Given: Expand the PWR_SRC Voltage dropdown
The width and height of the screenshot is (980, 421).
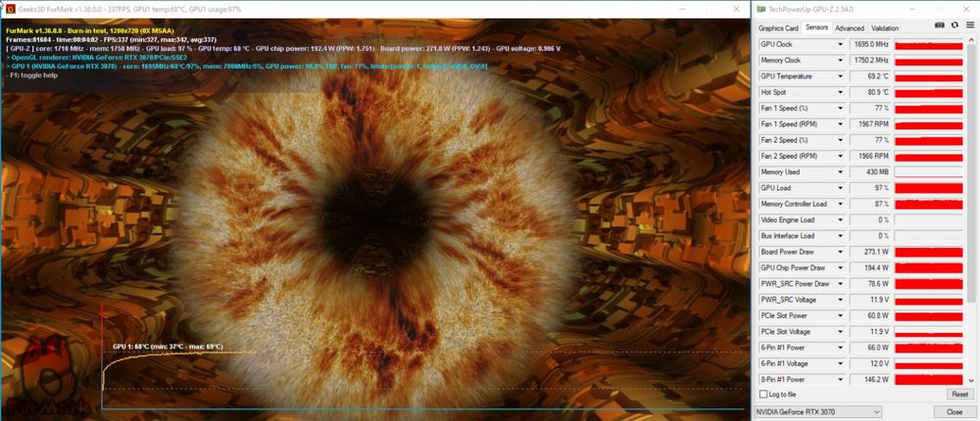Looking at the screenshot, I should 841,300.
